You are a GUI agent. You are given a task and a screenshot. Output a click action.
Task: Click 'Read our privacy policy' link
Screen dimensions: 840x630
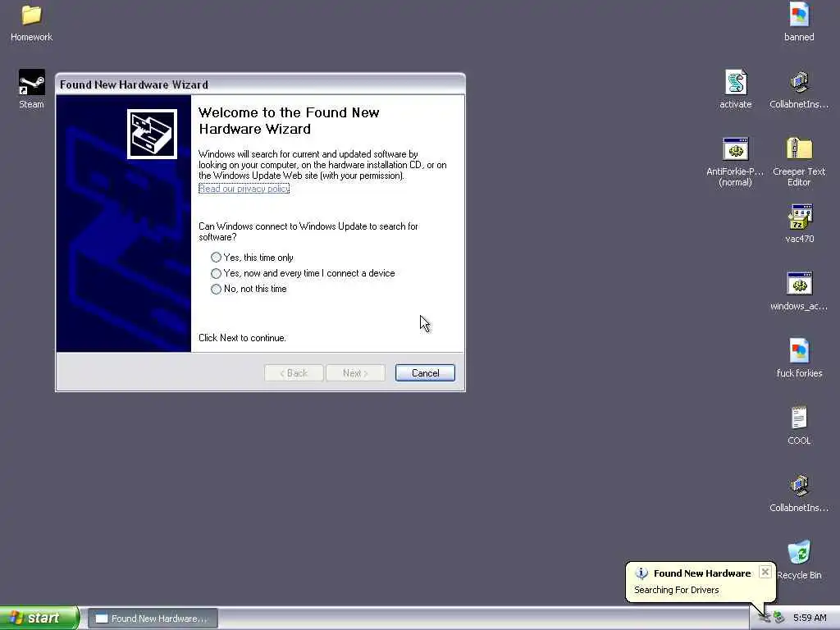[x=244, y=189]
